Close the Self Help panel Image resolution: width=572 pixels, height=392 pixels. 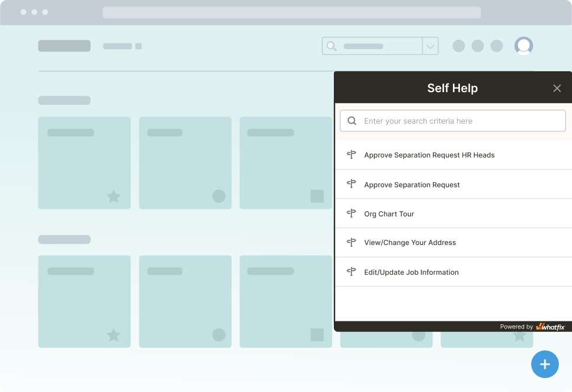coord(557,88)
